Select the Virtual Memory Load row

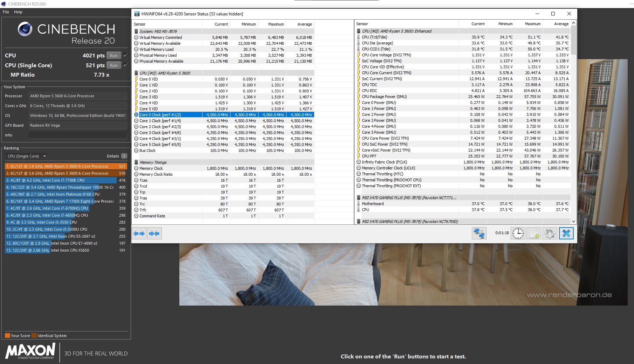coord(223,49)
